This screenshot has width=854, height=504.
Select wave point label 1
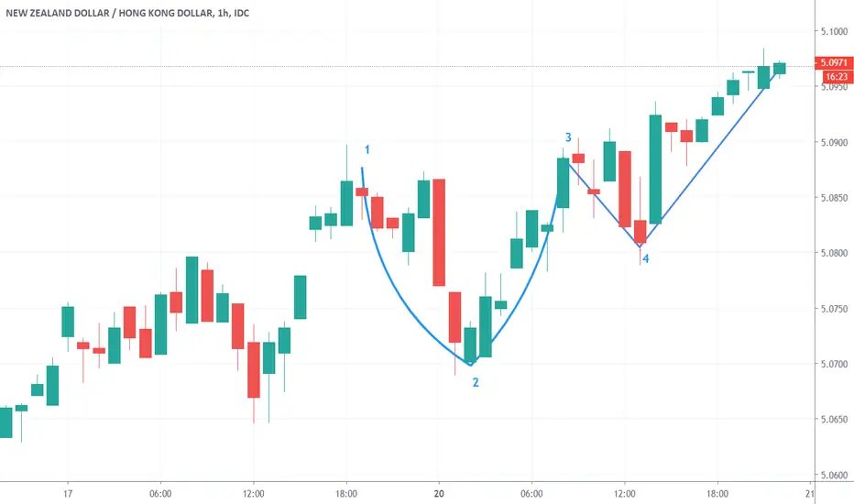pos(367,149)
